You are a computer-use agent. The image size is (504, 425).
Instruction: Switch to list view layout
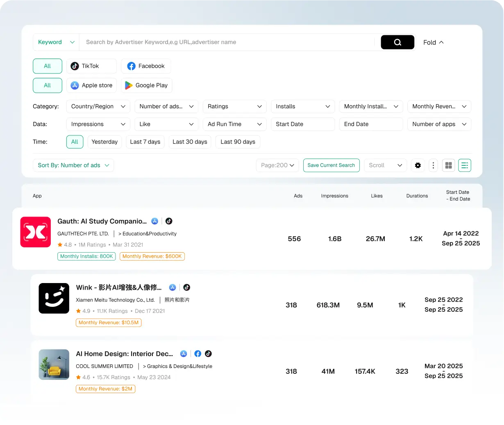464,165
